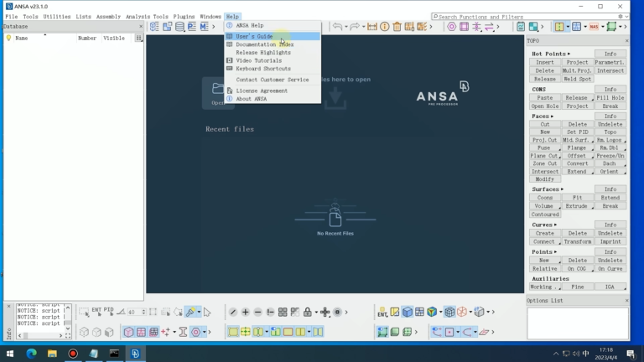Click the shaded blue cube icon

click(x=407, y=312)
